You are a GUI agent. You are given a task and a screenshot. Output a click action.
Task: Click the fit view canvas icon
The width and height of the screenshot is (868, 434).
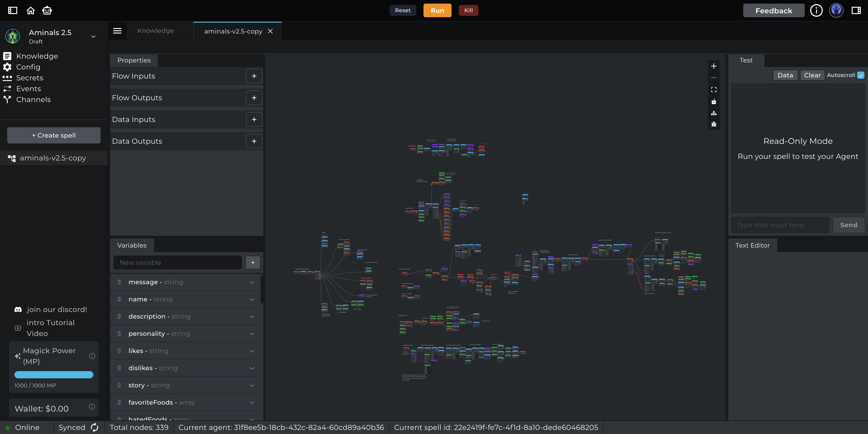click(x=714, y=90)
